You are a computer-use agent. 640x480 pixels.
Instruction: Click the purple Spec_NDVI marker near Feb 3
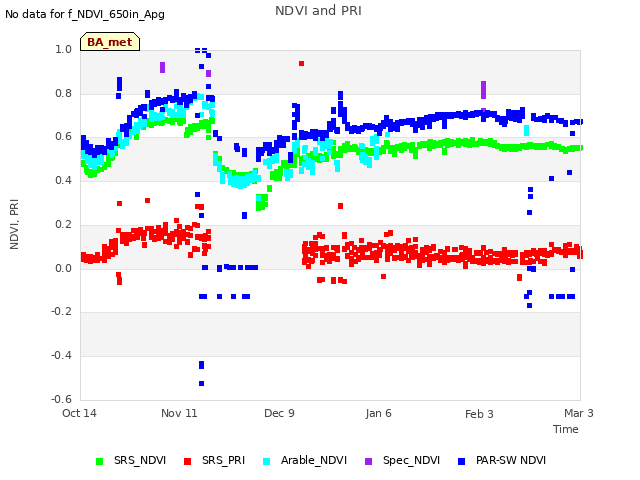[483, 90]
